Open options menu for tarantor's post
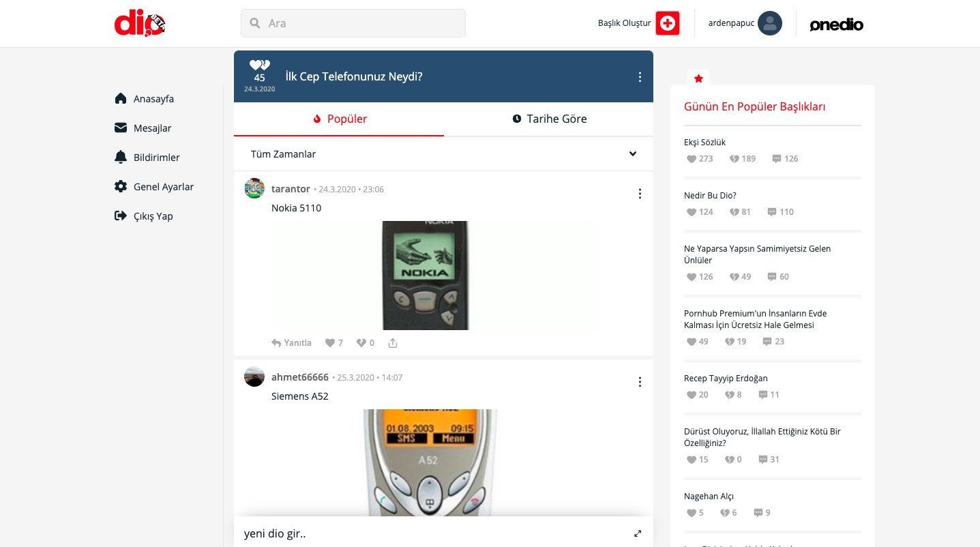 640,194
